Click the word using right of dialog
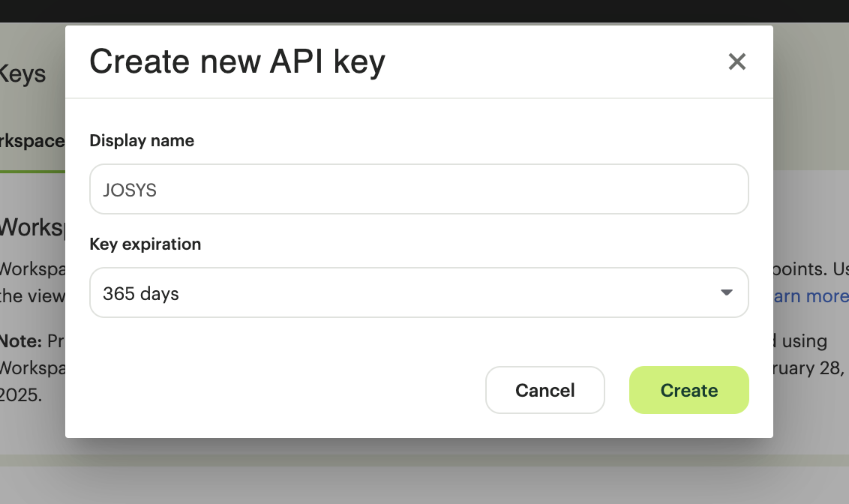This screenshot has width=849, height=504. tap(805, 341)
